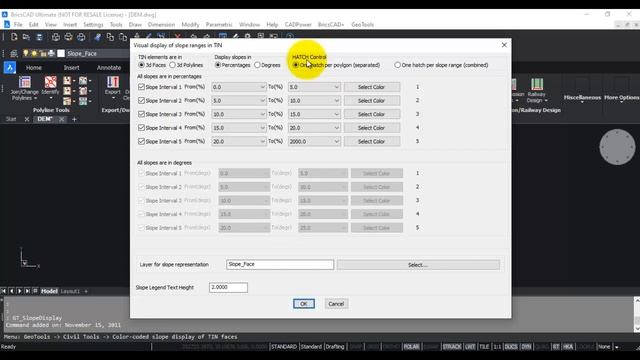This screenshot has width=640, height=360.
Task: Click the layer freeze sun icon
Action: tap(34, 53)
